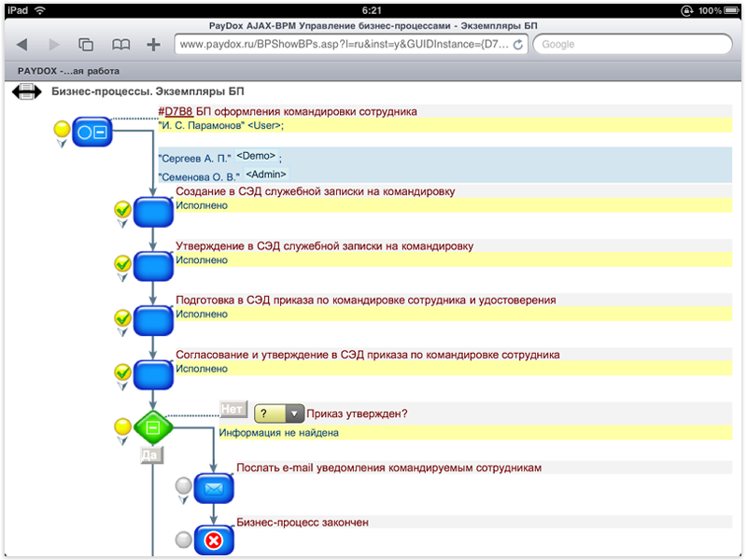The height and width of the screenshot is (560, 747).
Task: Click the "Нет" branch label button
Action: [233, 409]
